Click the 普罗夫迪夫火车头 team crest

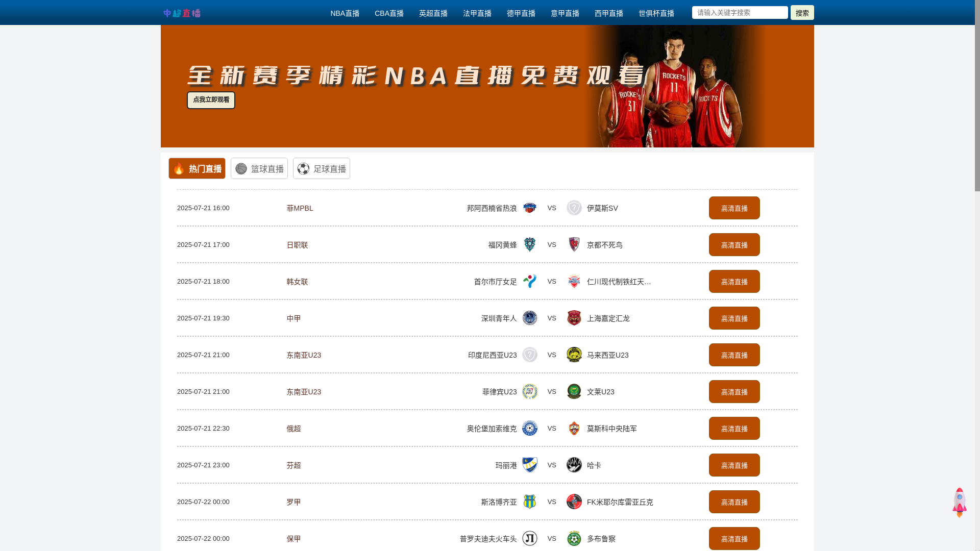pyautogui.click(x=530, y=538)
